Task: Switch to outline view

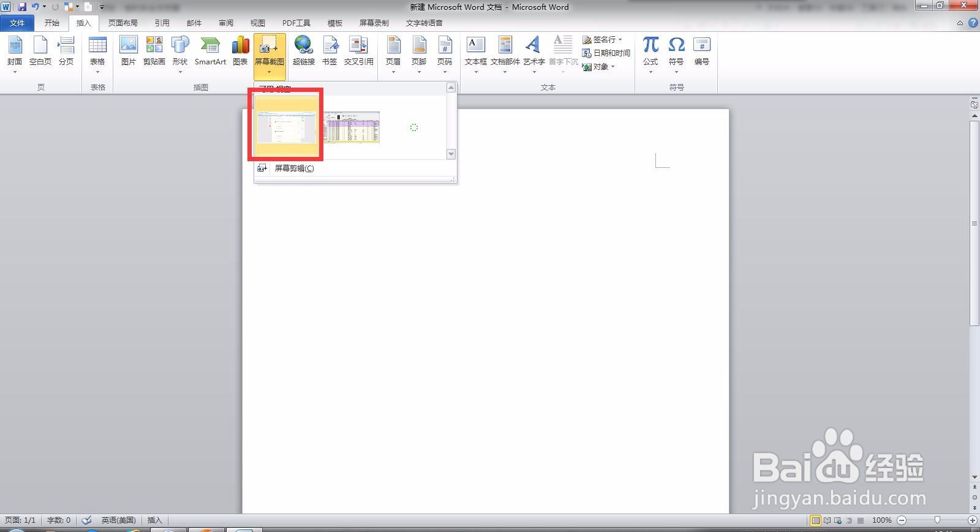Action: pos(848,520)
